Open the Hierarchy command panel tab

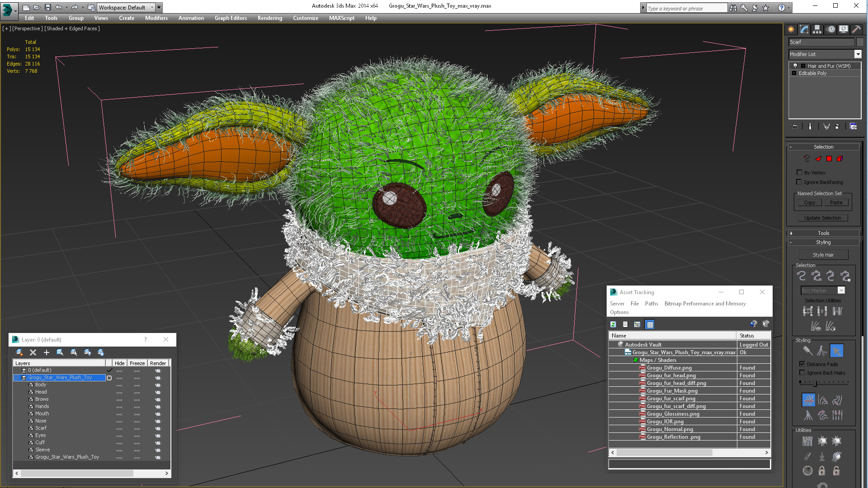[x=817, y=29]
